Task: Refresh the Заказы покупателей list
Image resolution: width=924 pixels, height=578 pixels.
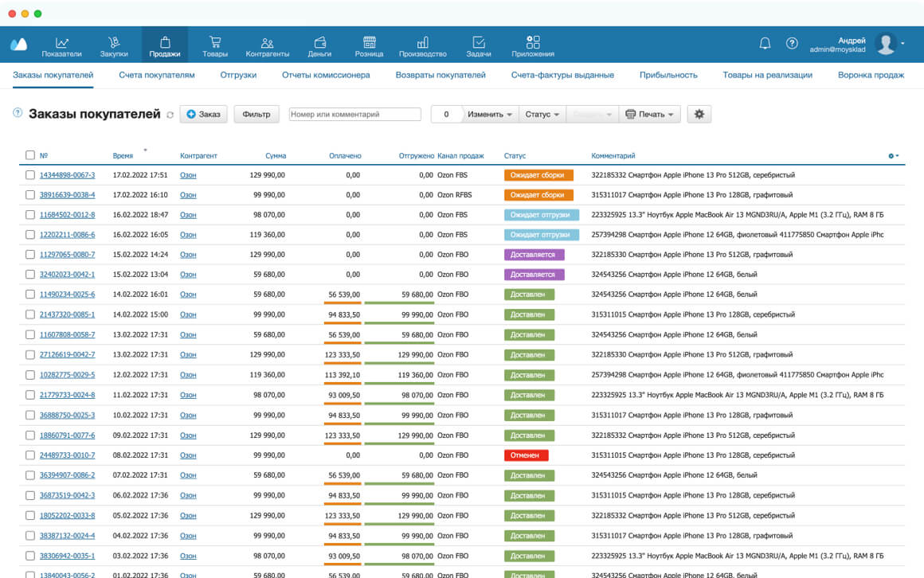Action: pyautogui.click(x=170, y=115)
